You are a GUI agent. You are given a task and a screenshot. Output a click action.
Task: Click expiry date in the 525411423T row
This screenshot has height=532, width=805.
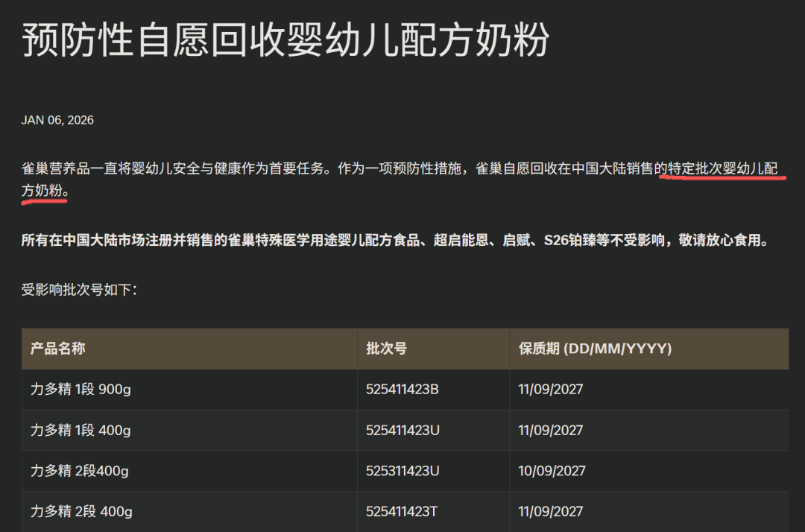[550, 512]
